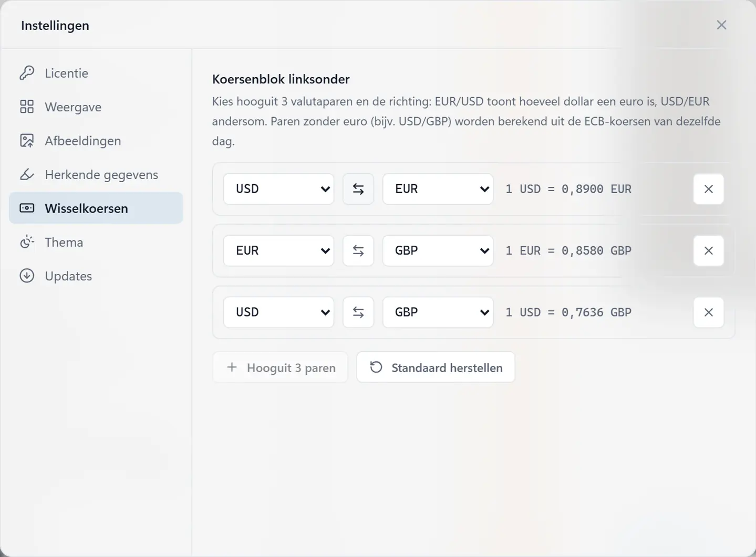
Task: Click the grid icon beside Weergave
Action: [27, 107]
